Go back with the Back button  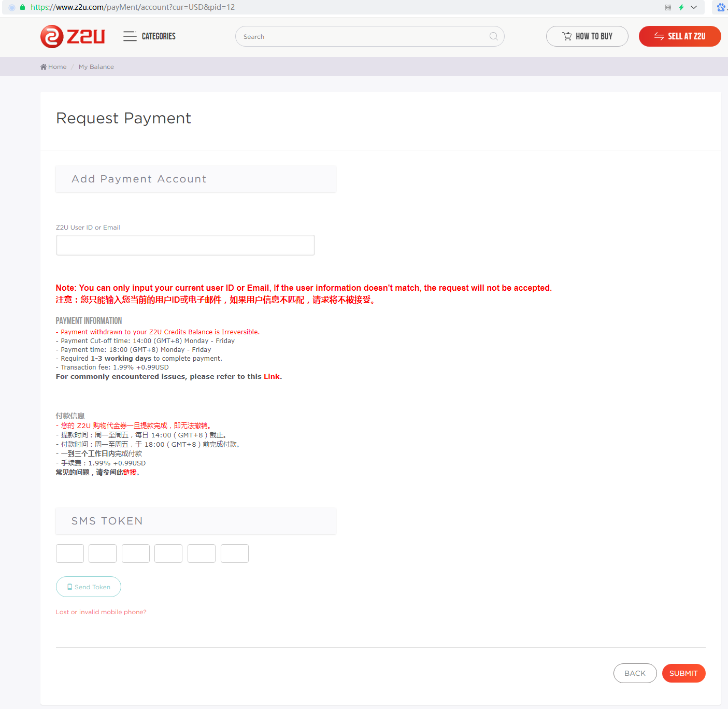(635, 673)
